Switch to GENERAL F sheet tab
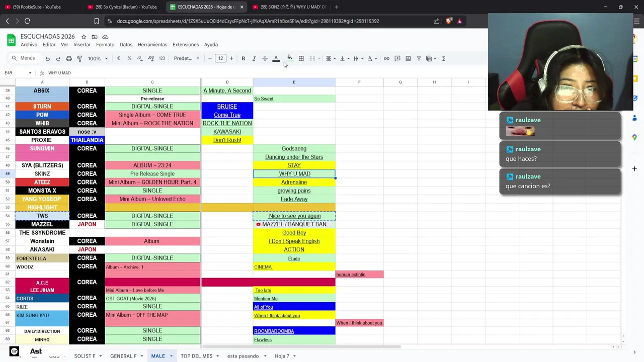The width and height of the screenshot is (644, 362). 123,356
